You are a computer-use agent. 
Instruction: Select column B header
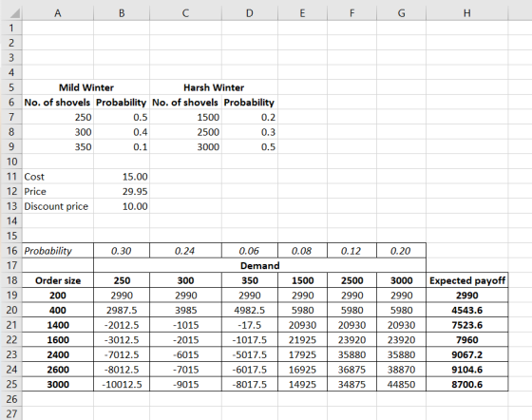click(x=122, y=13)
